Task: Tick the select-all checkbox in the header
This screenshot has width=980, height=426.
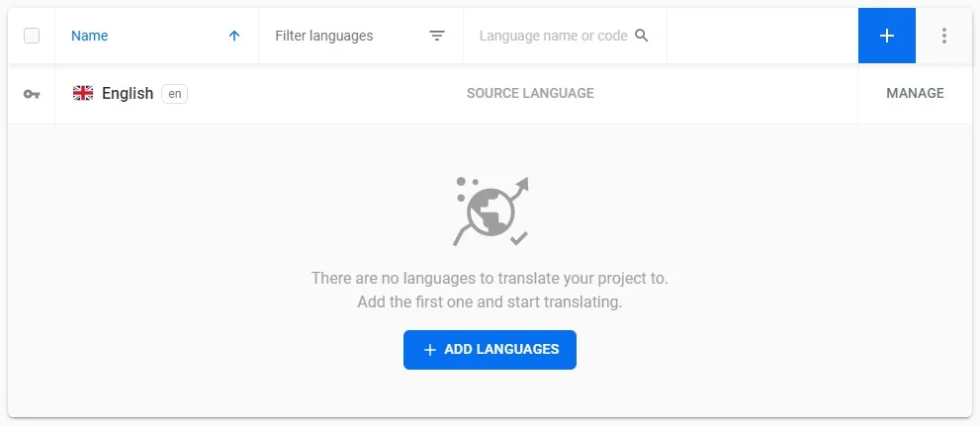Action: click(x=32, y=36)
